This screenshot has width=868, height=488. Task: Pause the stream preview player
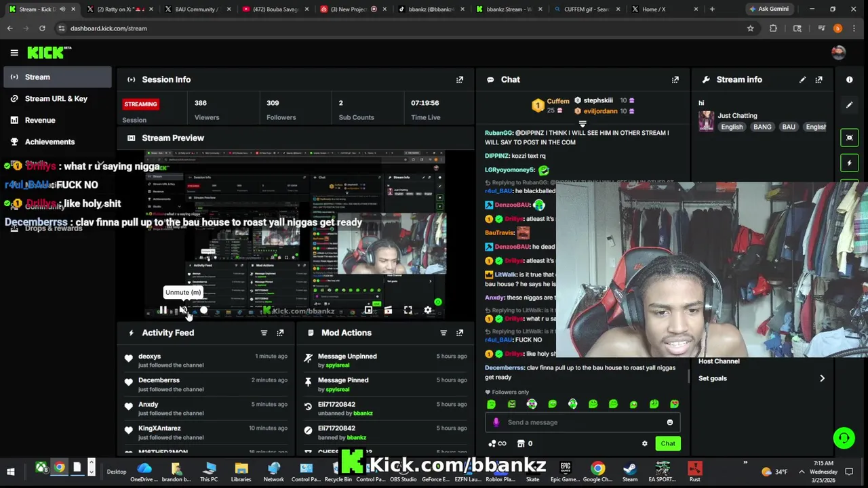[x=163, y=310]
